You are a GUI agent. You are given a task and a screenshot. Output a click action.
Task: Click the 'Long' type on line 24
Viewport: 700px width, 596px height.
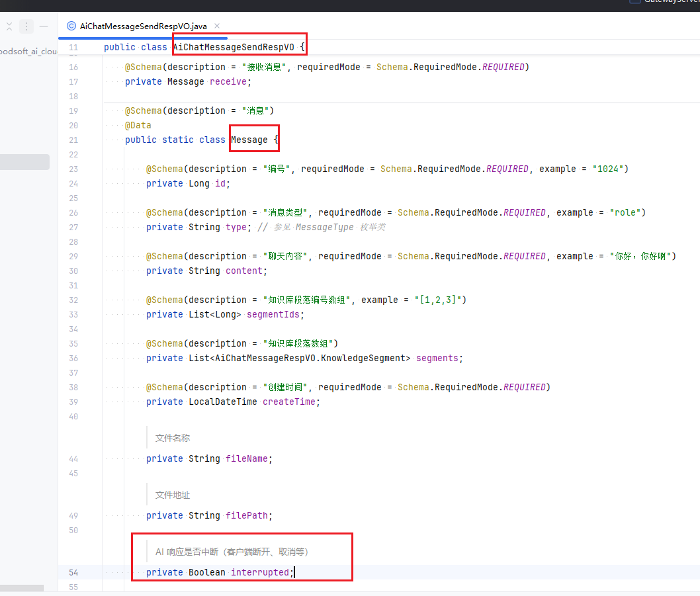(x=198, y=183)
